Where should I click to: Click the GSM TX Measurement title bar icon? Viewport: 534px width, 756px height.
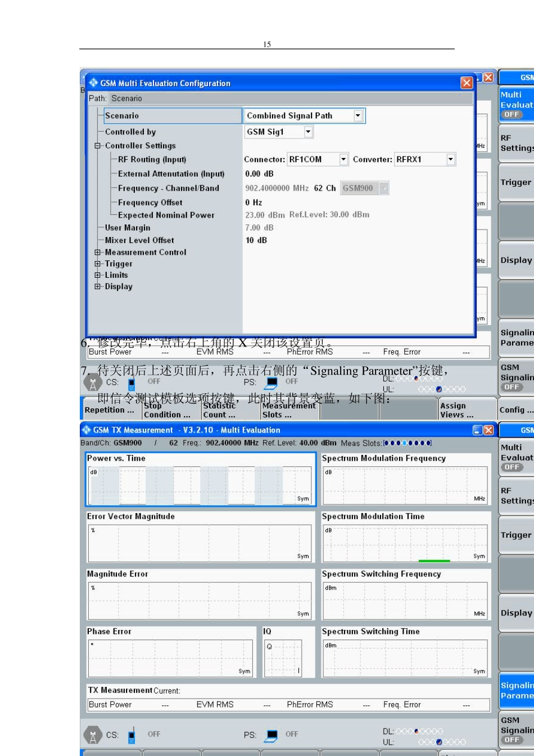87,430
